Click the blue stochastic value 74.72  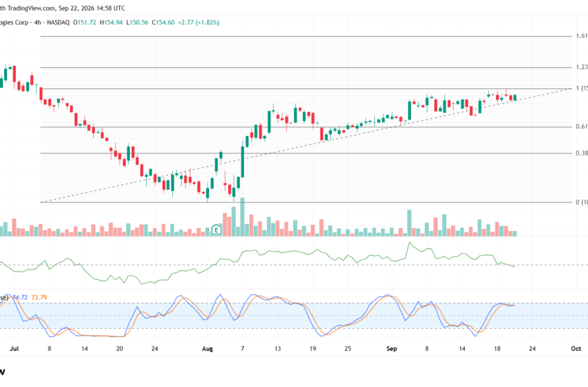click(x=20, y=297)
